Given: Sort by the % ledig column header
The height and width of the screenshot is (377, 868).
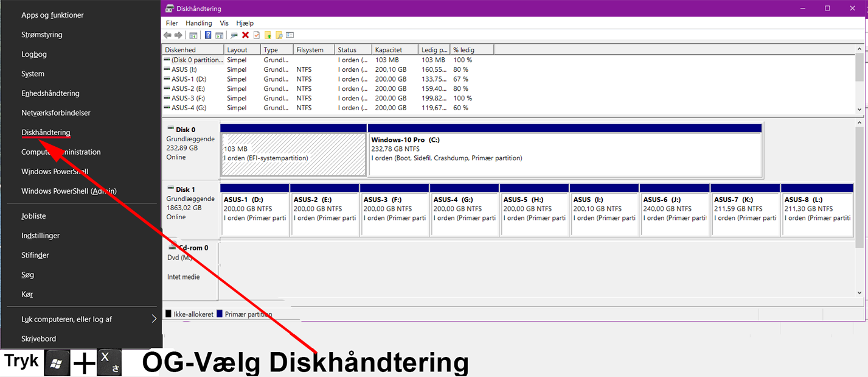Looking at the screenshot, I should [472, 50].
